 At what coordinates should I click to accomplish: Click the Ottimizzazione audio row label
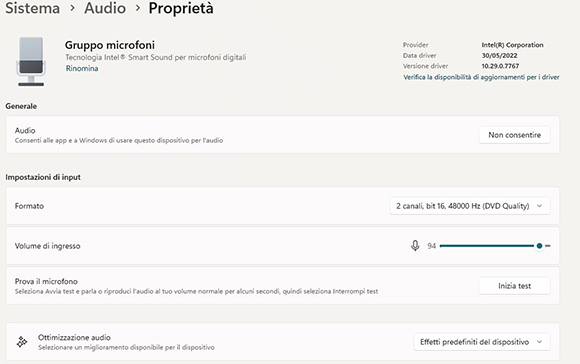[74, 338]
